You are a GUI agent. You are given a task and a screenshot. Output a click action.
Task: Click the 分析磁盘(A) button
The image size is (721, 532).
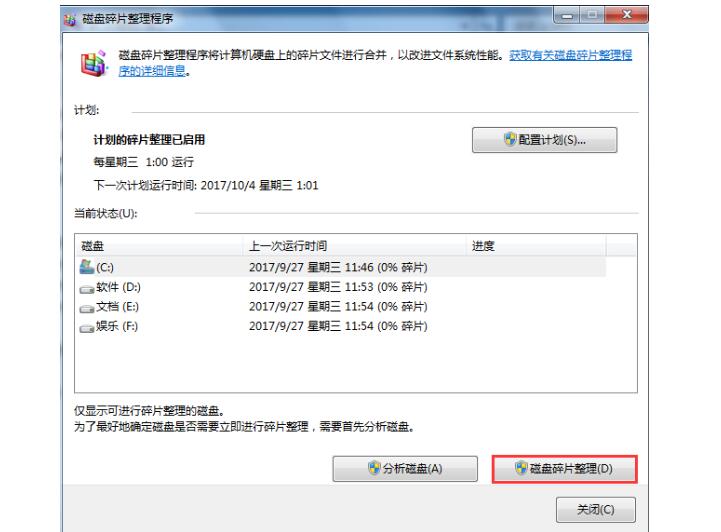click(405, 469)
